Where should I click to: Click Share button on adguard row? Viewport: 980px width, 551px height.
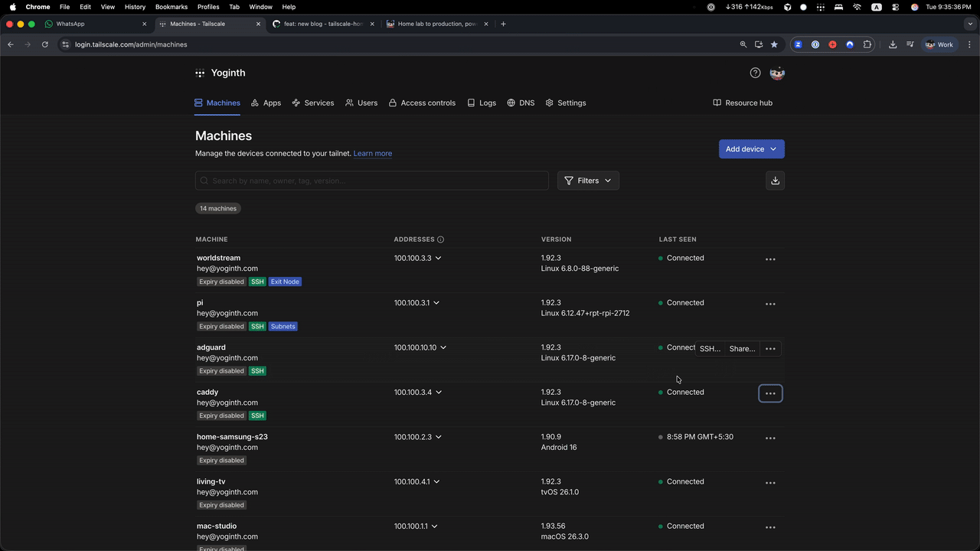(741, 349)
